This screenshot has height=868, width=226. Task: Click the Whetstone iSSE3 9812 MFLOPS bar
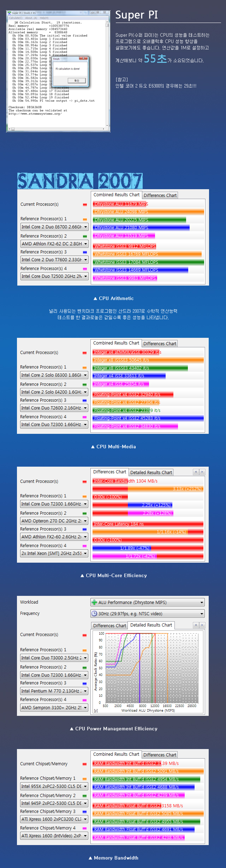click(125, 246)
